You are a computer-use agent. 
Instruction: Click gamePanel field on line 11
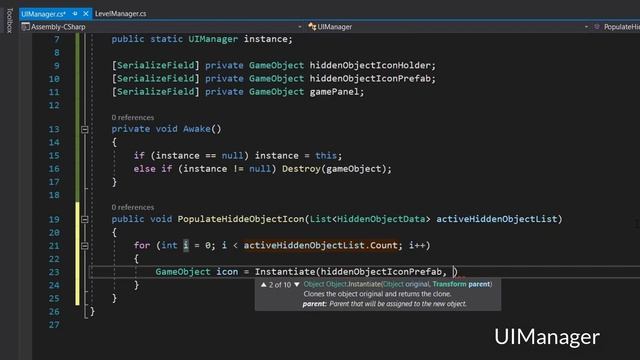coord(334,92)
